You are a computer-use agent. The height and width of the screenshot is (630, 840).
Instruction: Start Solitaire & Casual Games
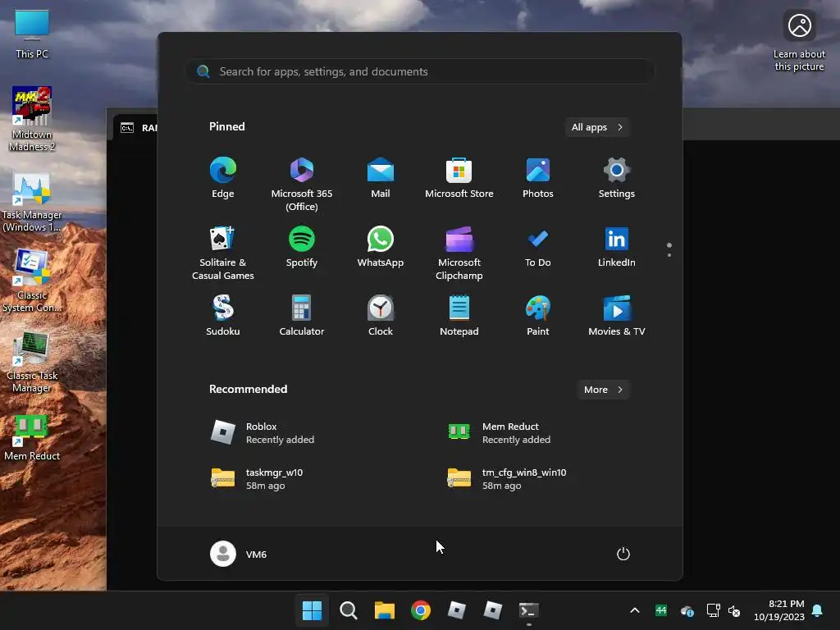tap(223, 253)
